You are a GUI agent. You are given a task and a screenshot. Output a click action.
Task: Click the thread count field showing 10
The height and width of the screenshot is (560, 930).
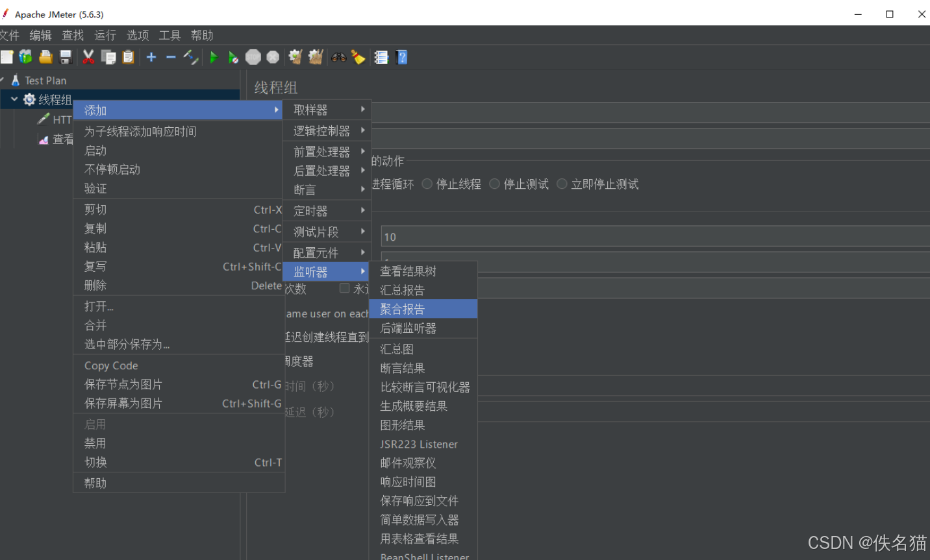(655, 237)
